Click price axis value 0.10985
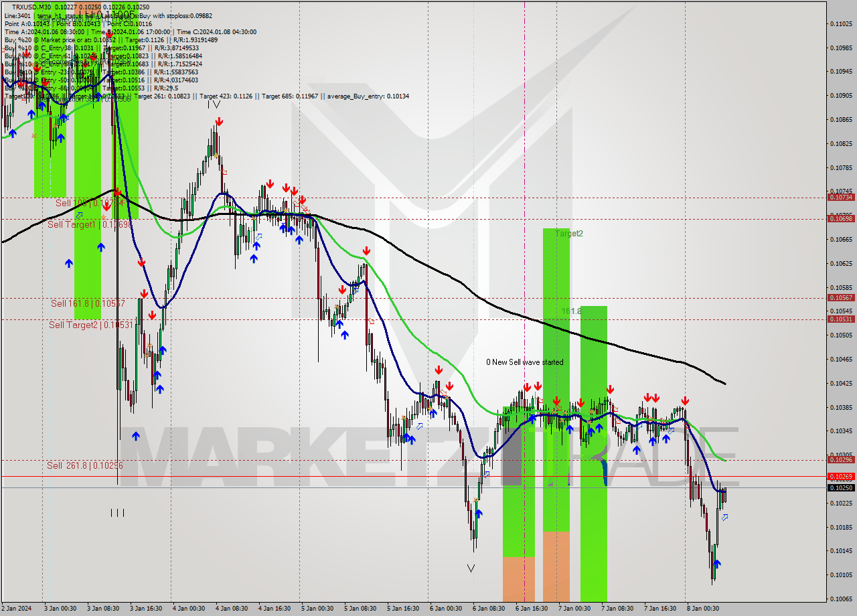This screenshot has width=857, height=616. 841,48
